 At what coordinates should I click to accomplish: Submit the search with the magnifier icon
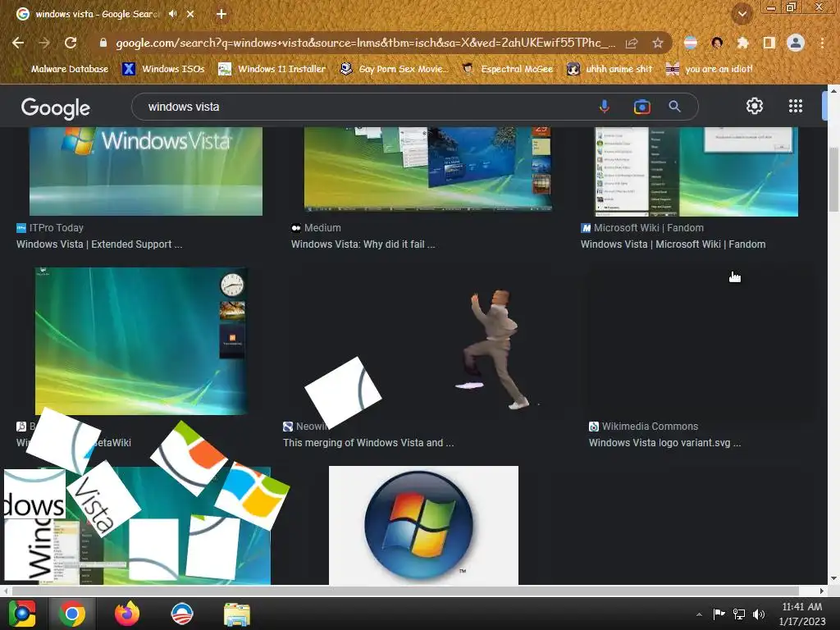(x=674, y=107)
